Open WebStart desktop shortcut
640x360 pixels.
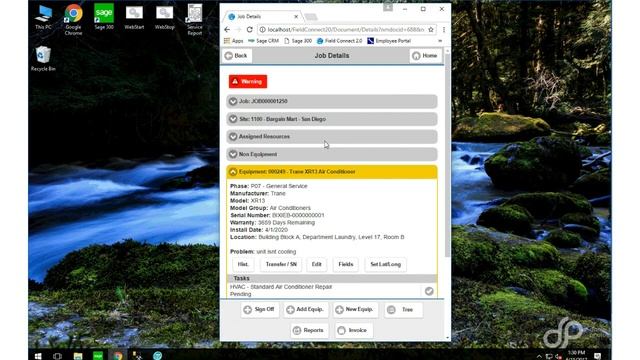[x=134, y=18]
